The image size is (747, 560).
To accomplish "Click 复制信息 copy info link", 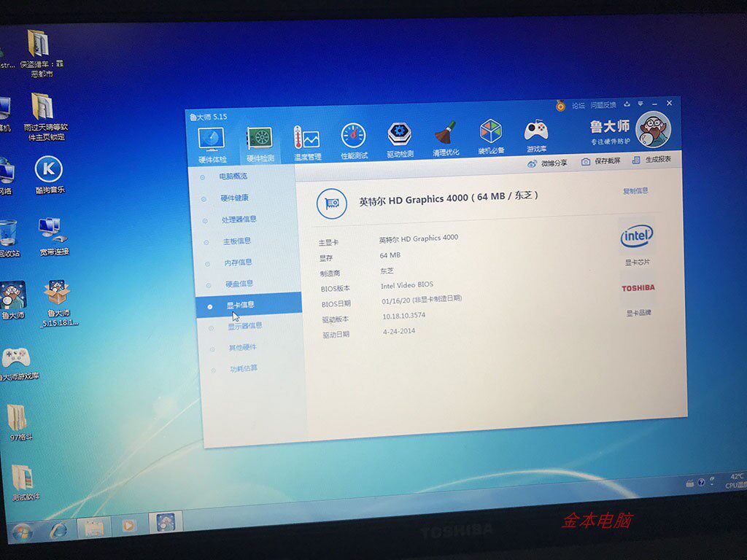I will point(635,191).
